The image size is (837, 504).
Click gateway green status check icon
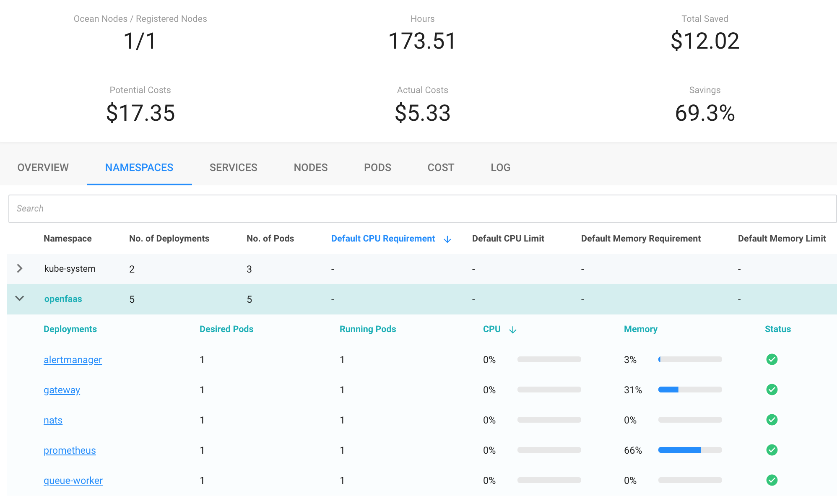click(772, 390)
